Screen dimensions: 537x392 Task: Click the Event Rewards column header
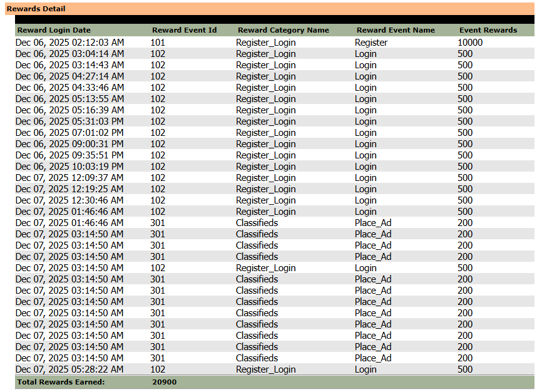pos(488,30)
